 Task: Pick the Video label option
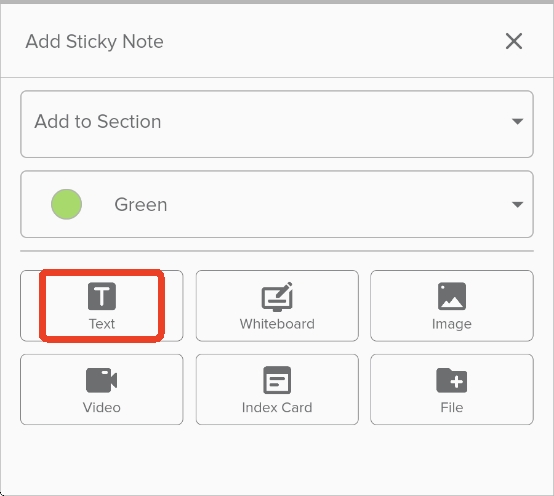pyautogui.click(x=102, y=408)
